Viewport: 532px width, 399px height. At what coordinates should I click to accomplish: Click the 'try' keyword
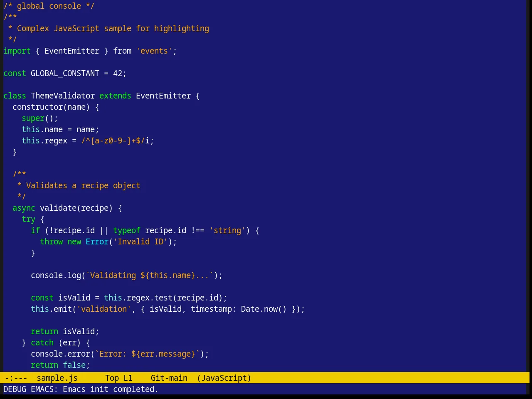pyautogui.click(x=28, y=219)
